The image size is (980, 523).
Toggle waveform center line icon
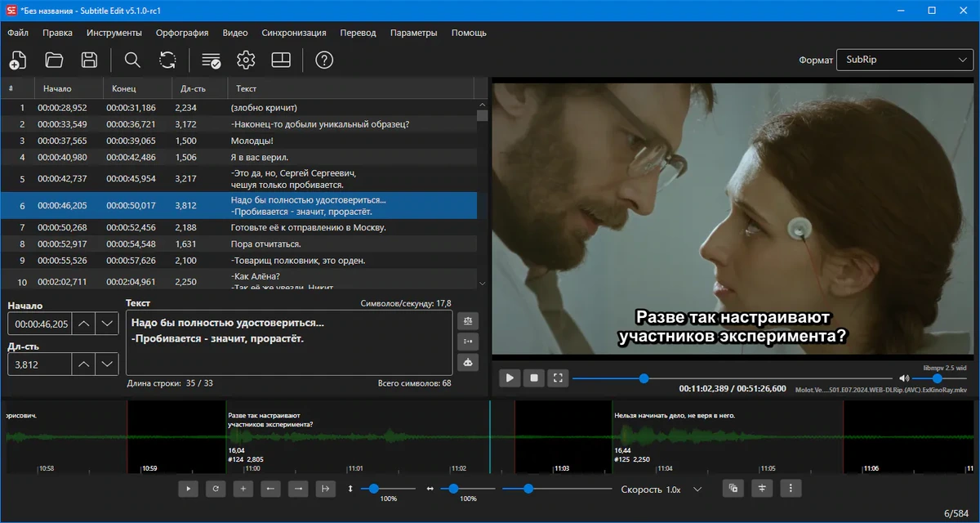click(x=762, y=489)
